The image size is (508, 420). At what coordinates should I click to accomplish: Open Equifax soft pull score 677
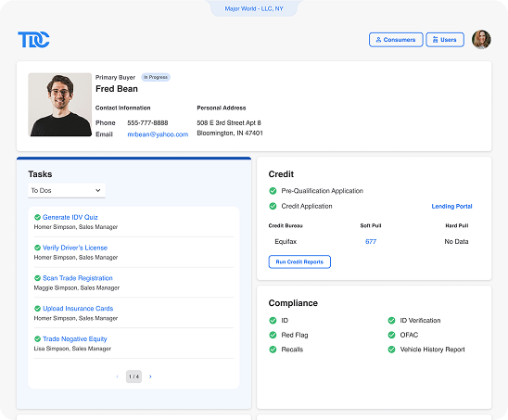point(371,241)
